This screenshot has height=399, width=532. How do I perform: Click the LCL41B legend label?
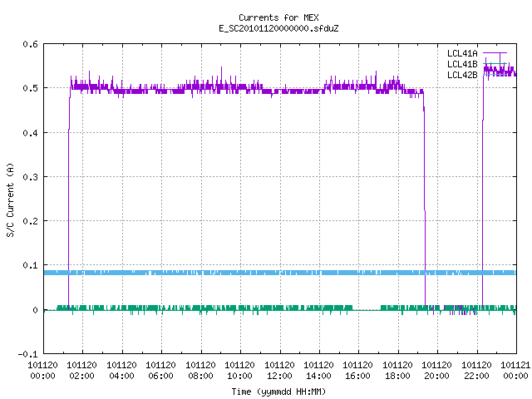click(462, 64)
